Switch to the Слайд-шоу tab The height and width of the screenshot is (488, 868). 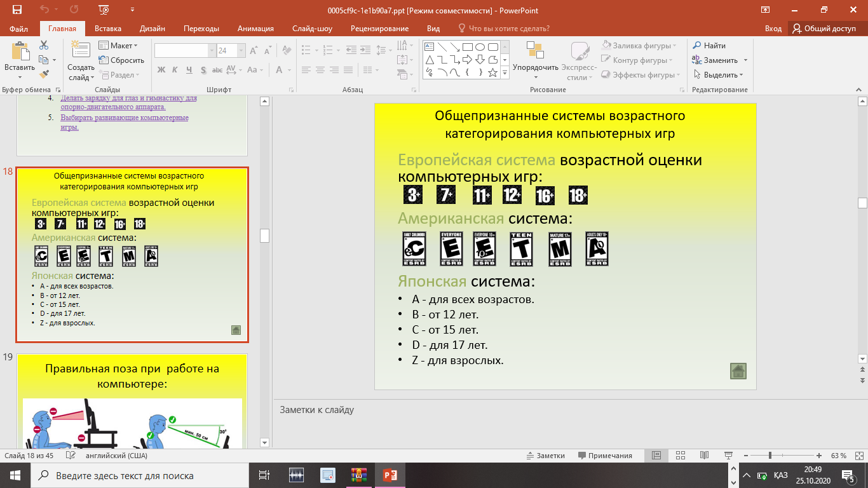312,29
